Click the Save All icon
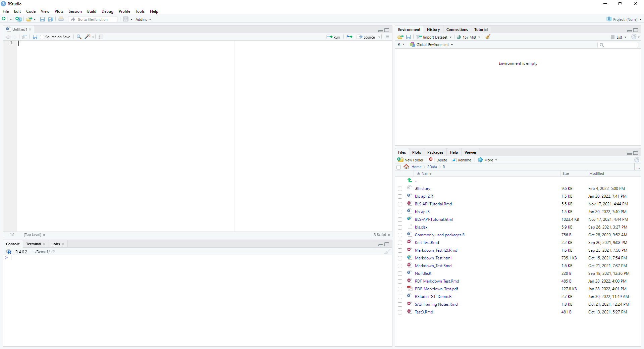 point(51,19)
